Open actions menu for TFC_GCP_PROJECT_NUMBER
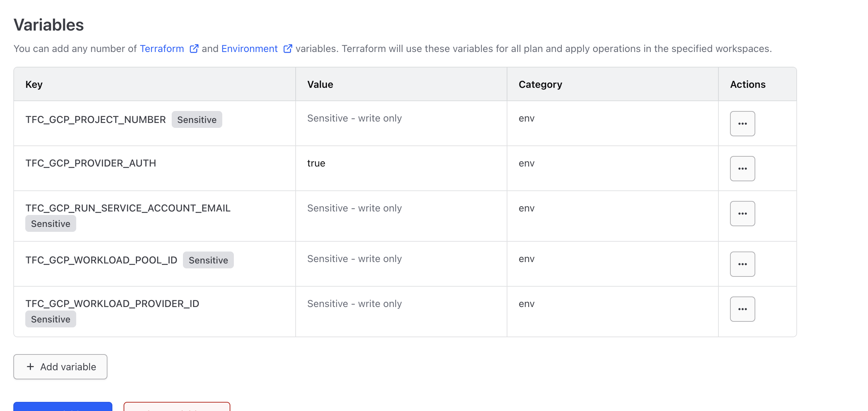The height and width of the screenshot is (411, 868). 742,124
